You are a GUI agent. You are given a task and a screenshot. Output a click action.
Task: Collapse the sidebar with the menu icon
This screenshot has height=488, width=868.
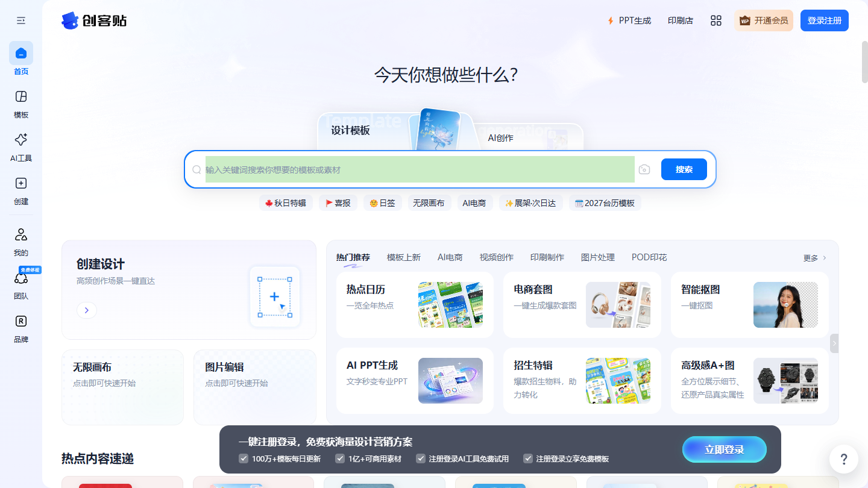(21, 20)
